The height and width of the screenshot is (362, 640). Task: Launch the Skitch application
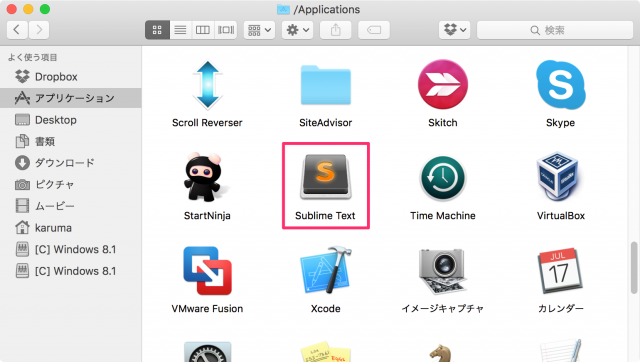pyautogui.click(x=443, y=84)
